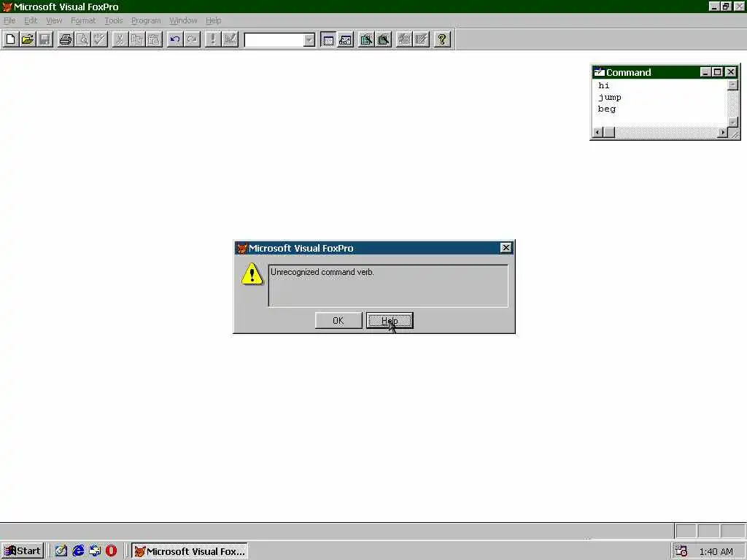Expand the Databases dropdown arrow in toolbar

pyautogui.click(x=309, y=40)
